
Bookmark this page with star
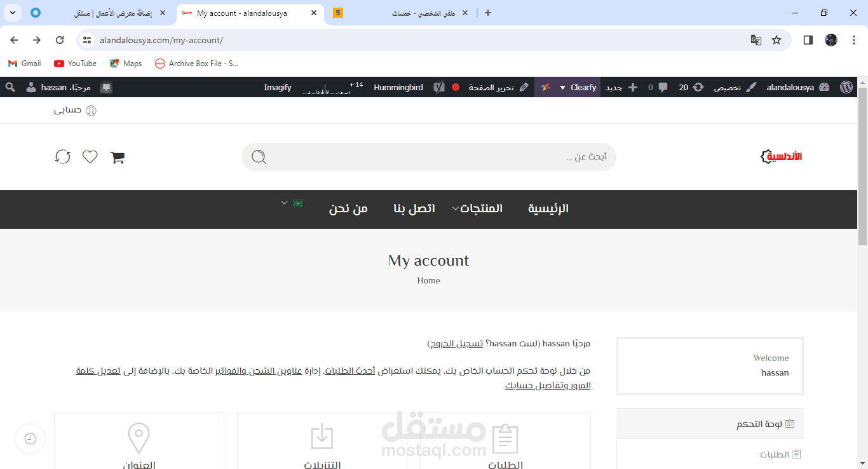(776, 40)
